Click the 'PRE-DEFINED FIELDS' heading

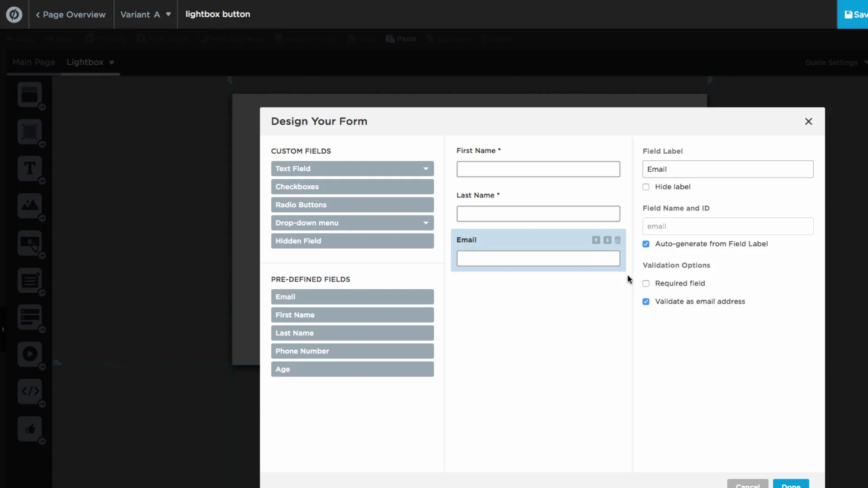coord(311,279)
